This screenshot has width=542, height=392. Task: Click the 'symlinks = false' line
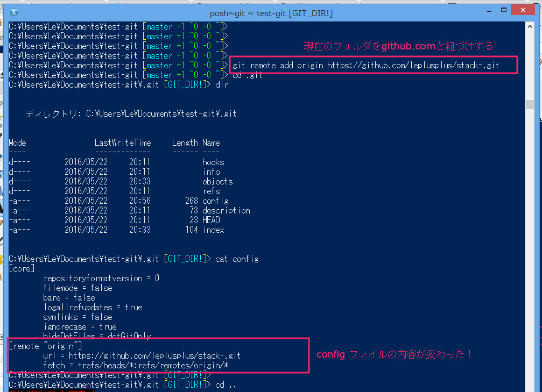tap(78, 317)
